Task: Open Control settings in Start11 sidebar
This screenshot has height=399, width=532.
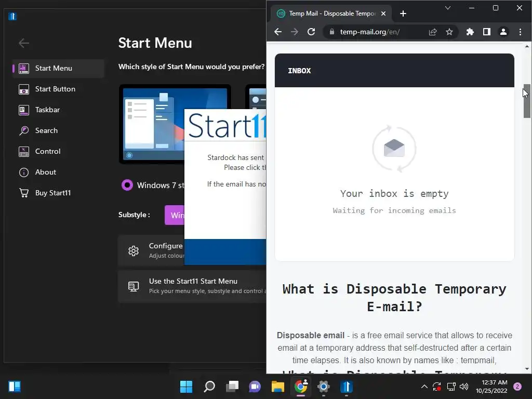Action: [x=58, y=151]
